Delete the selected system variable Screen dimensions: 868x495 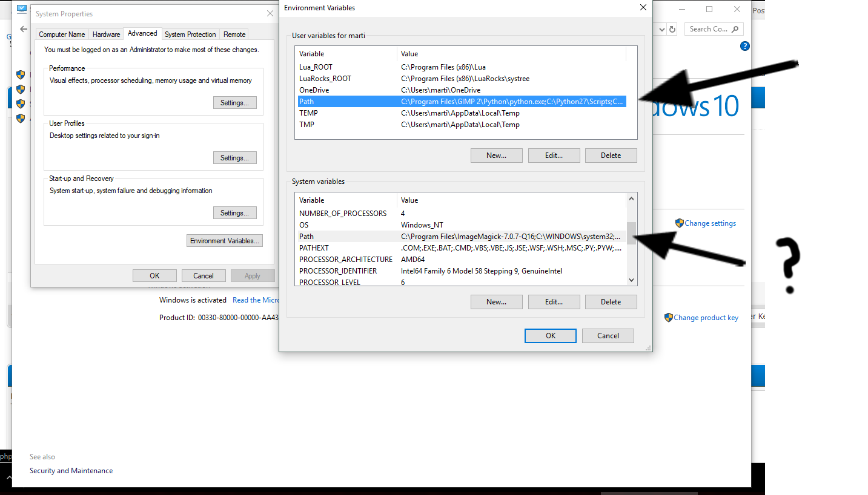click(x=611, y=302)
